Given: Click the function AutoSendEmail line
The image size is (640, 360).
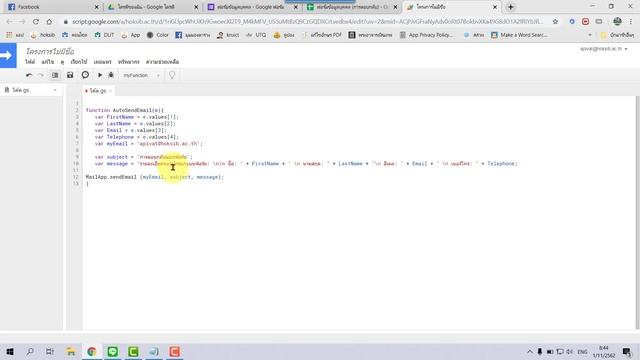Looking at the screenshot, I should [125, 110].
